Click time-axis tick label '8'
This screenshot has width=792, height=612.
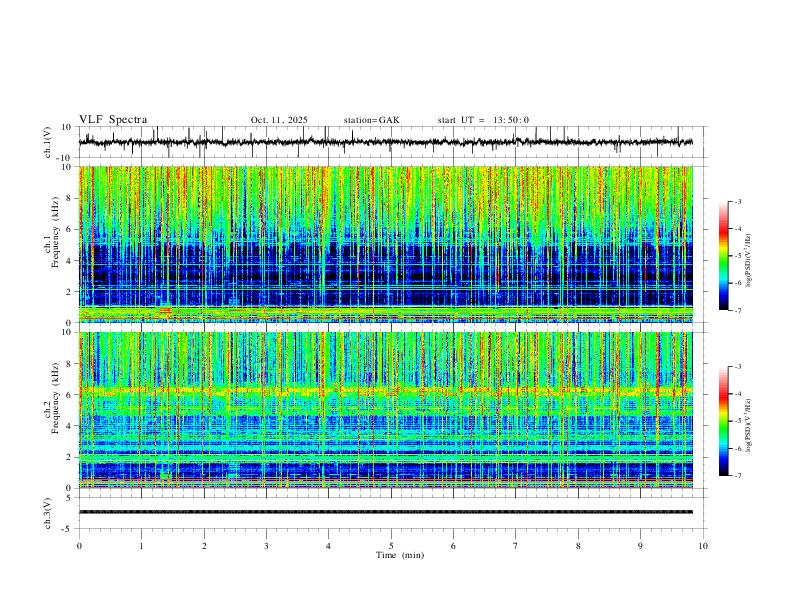click(x=578, y=546)
